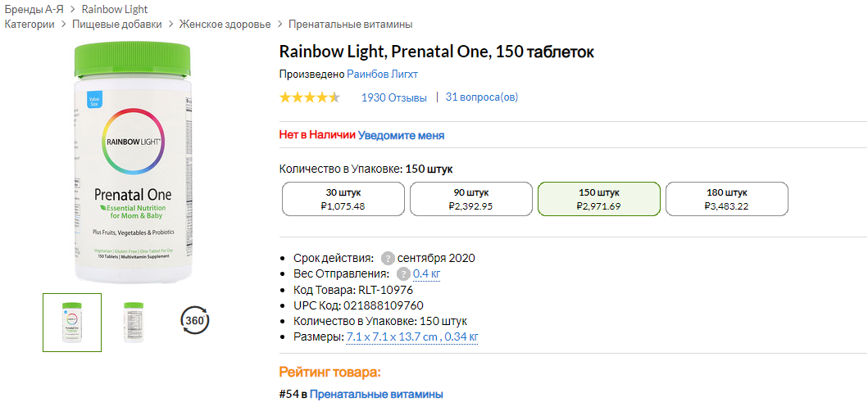Select the second label-side thumbnail
The image size is (868, 411).
pyautogui.click(x=133, y=322)
